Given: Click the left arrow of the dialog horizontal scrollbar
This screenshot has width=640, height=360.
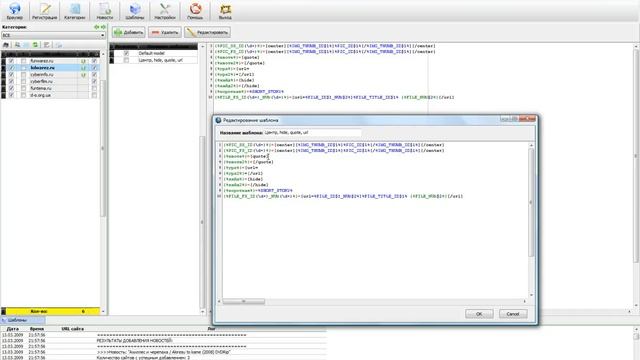Looking at the screenshot, I should [219, 302].
